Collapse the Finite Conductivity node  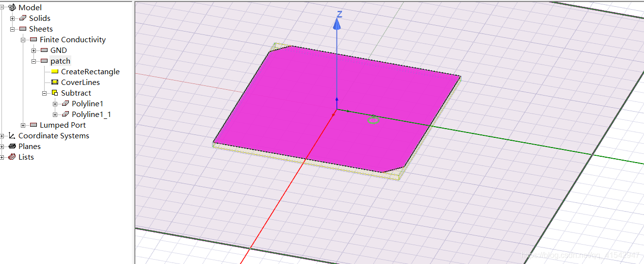click(23, 39)
